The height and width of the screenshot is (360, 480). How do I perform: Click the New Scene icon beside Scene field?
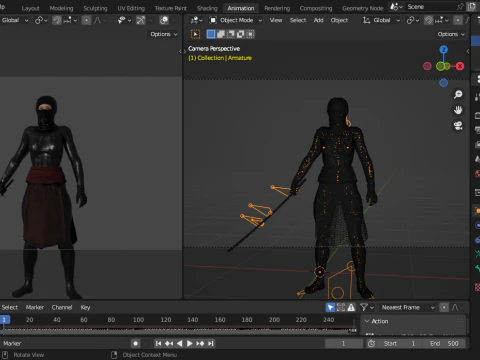point(472,7)
